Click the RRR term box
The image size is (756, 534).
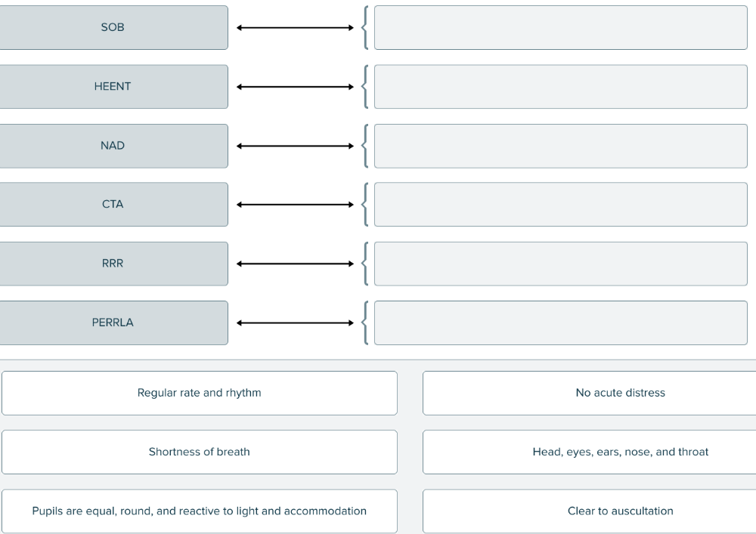coord(113,264)
